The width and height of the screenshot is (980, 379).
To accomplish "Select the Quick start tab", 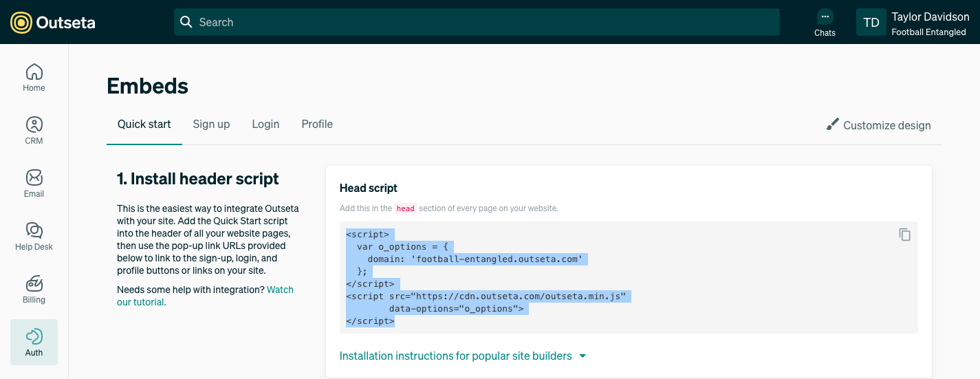I will point(144,124).
